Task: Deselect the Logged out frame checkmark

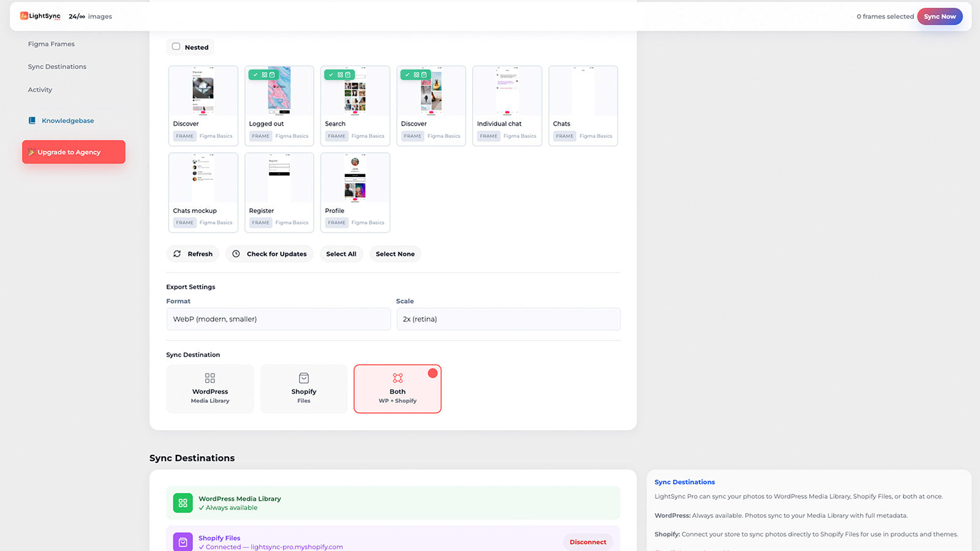Action: (255, 75)
